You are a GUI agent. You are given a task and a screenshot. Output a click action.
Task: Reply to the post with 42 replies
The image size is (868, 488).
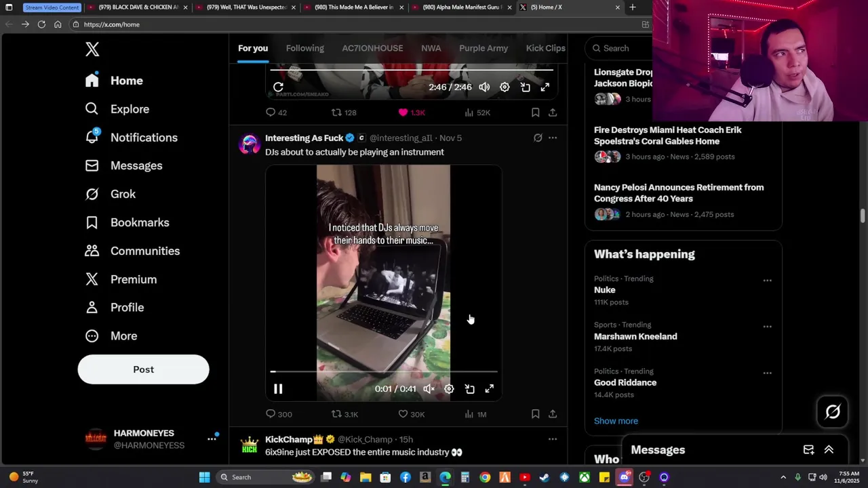point(276,113)
